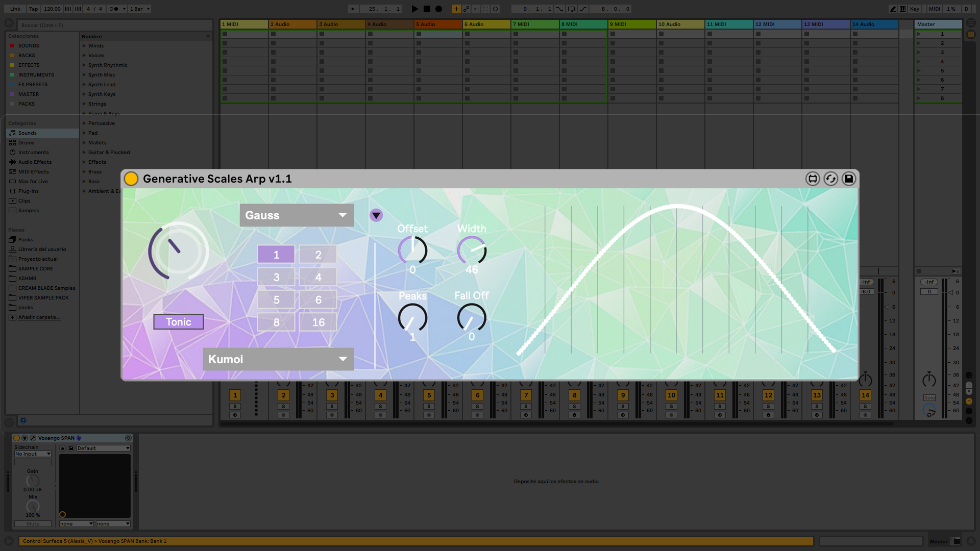This screenshot has width=980, height=551.
Task: Toggle the Generative Scales Arp device activator
Action: pyautogui.click(x=131, y=179)
